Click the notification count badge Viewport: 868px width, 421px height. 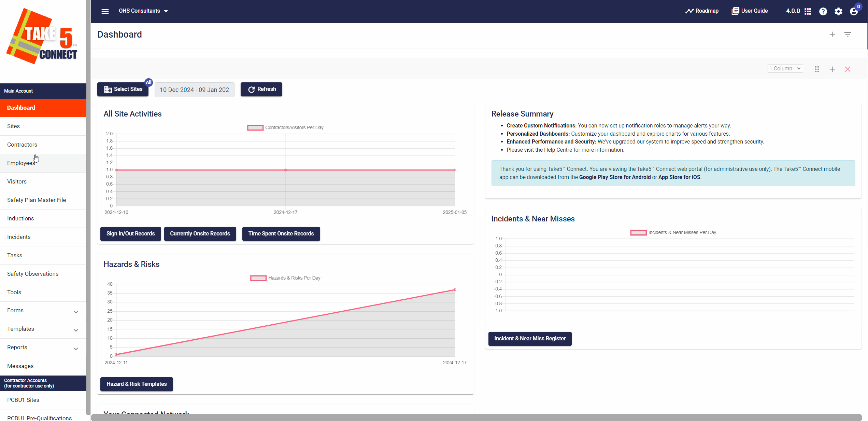[x=858, y=6]
